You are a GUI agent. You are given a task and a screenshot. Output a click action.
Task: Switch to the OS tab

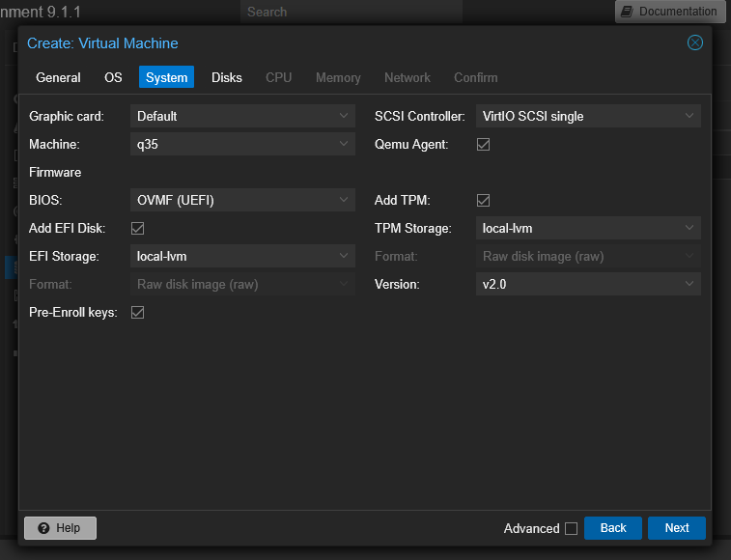click(x=113, y=77)
